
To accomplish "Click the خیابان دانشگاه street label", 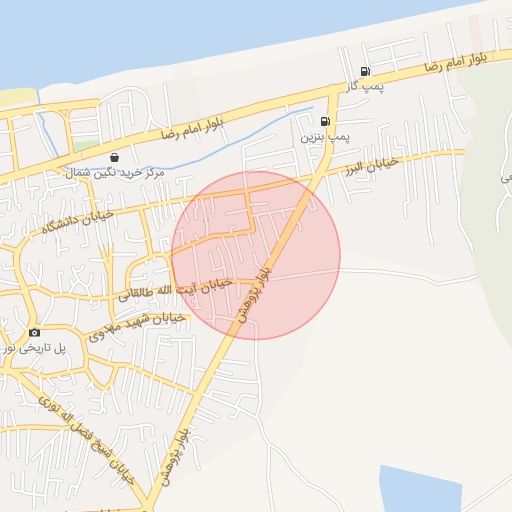I will pos(78,222).
